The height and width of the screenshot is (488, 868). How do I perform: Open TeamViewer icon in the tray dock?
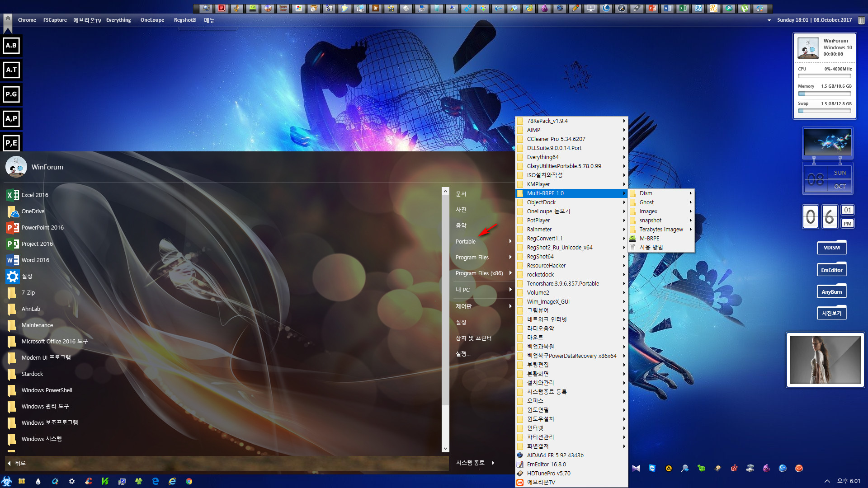(652, 468)
